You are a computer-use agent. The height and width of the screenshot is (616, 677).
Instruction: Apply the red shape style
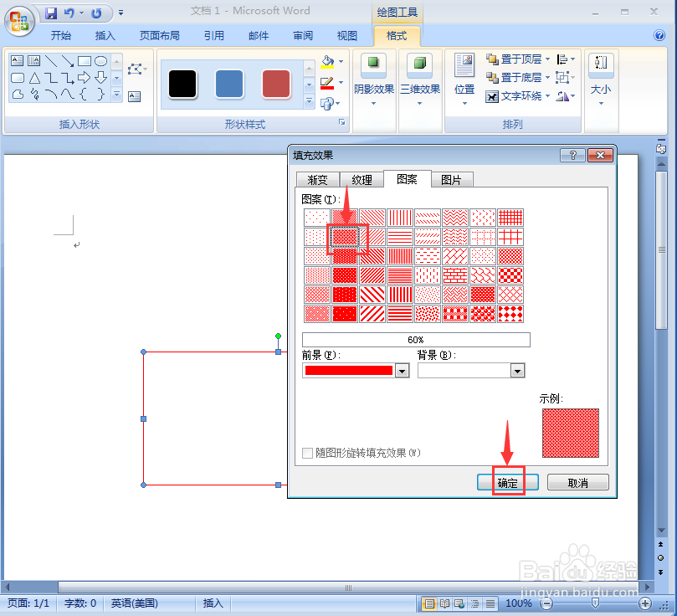pyautogui.click(x=276, y=84)
